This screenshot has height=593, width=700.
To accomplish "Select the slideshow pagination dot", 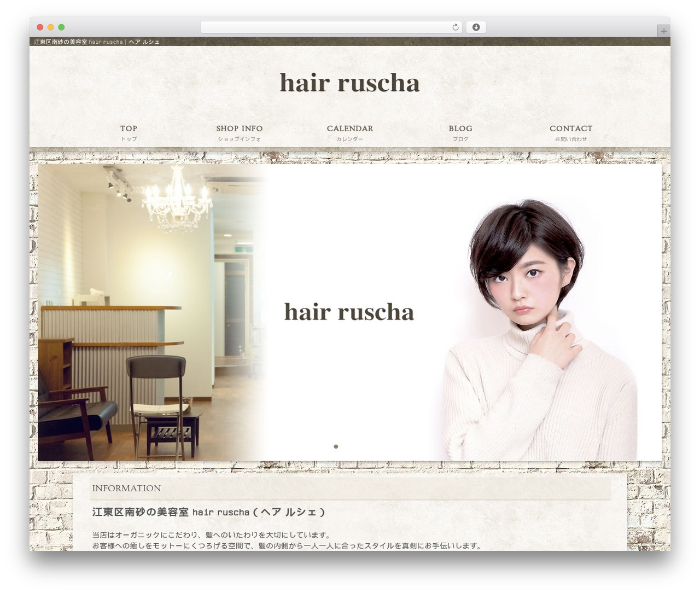I will [336, 446].
